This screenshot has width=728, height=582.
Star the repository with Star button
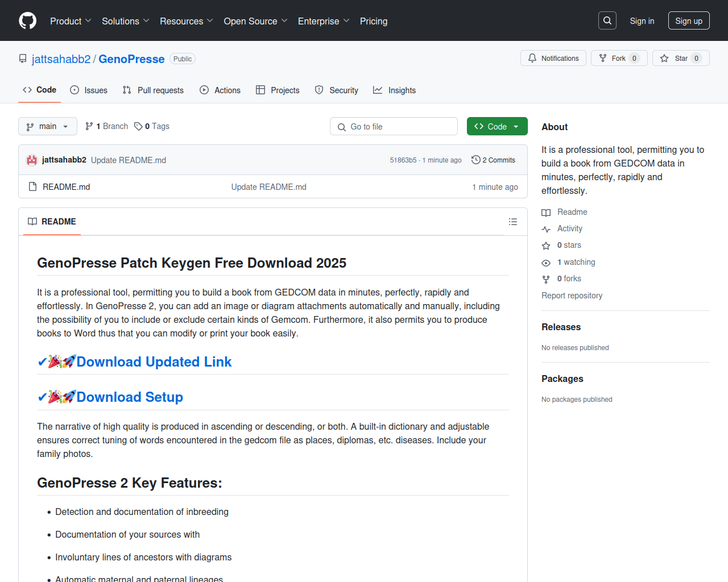[x=681, y=58]
